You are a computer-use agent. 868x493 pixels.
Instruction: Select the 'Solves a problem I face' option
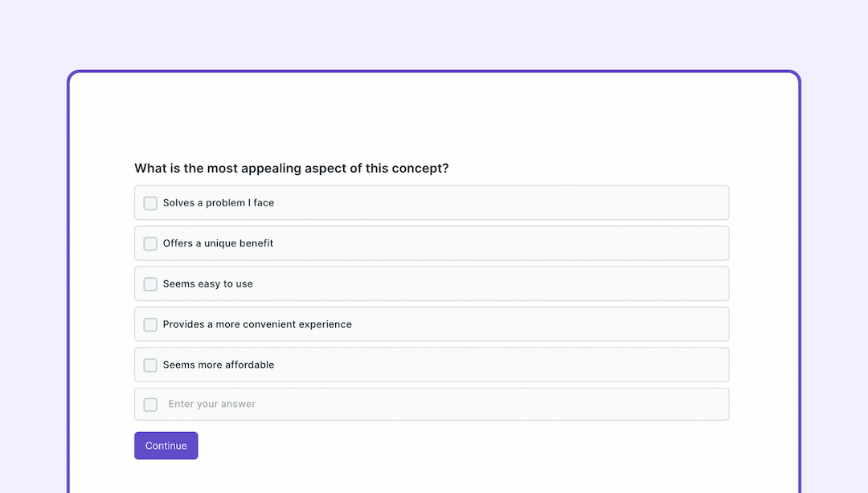tap(432, 202)
